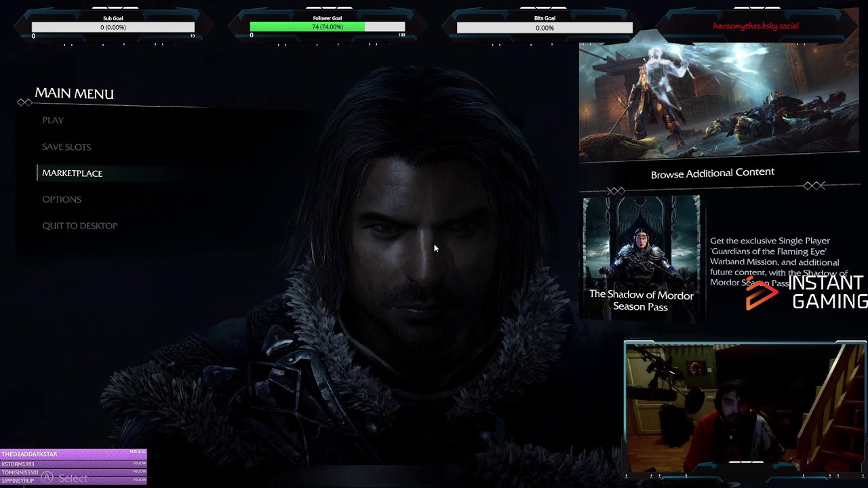868x488 pixels.
Task: Click the Bits Goal progress bar
Action: click(545, 28)
